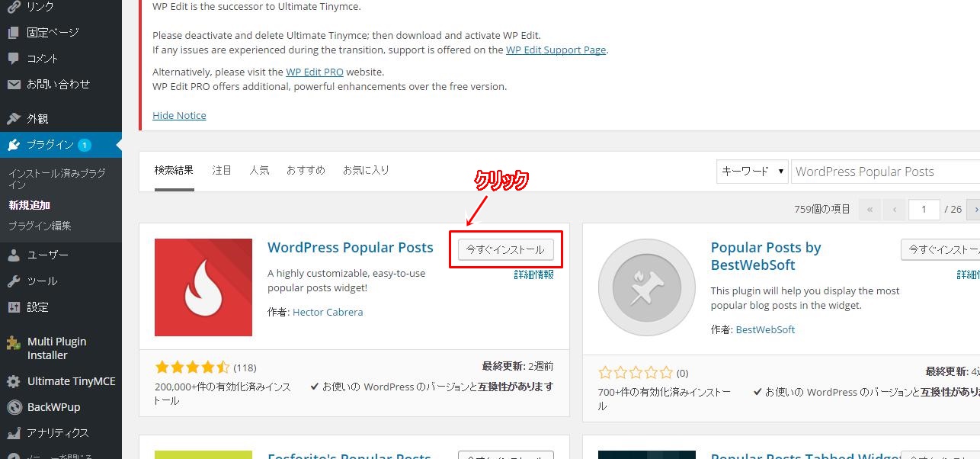Click the Popular Posts by BestWebSoft pin thumbnail

[x=646, y=287]
